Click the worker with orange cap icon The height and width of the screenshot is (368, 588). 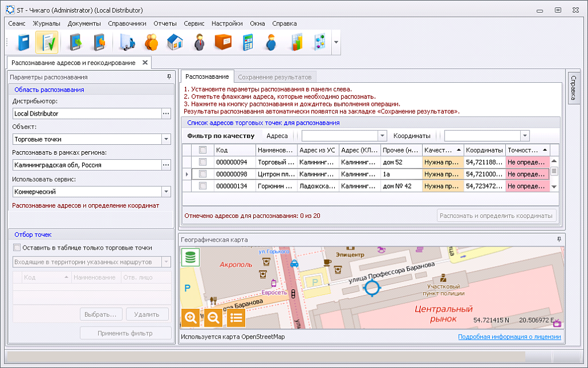coord(271,42)
